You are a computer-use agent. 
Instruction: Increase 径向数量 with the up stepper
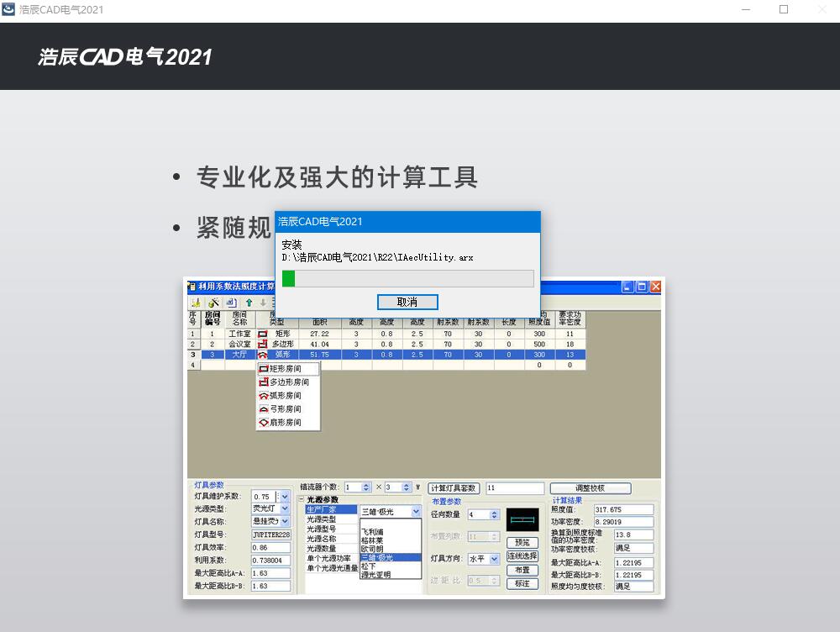click(x=494, y=511)
